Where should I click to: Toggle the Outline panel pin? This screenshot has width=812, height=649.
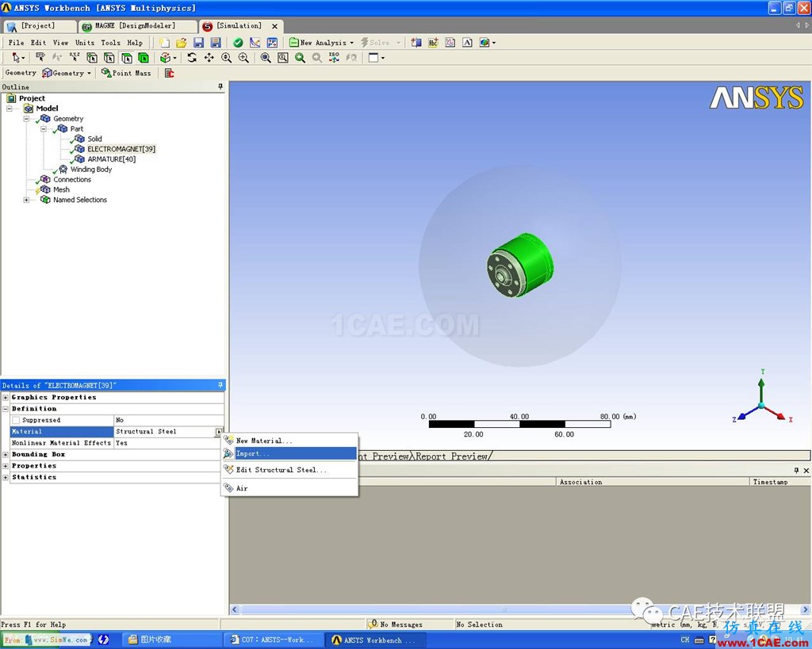coord(220,86)
